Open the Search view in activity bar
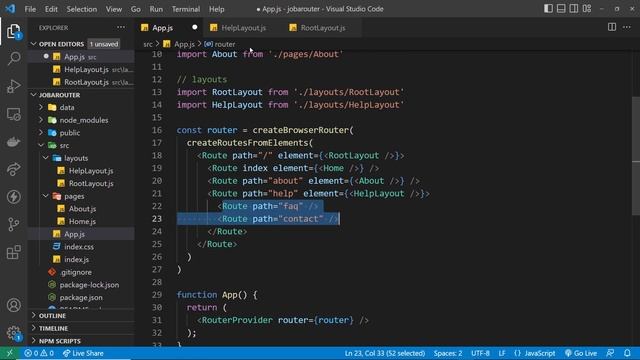 [13, 58]
